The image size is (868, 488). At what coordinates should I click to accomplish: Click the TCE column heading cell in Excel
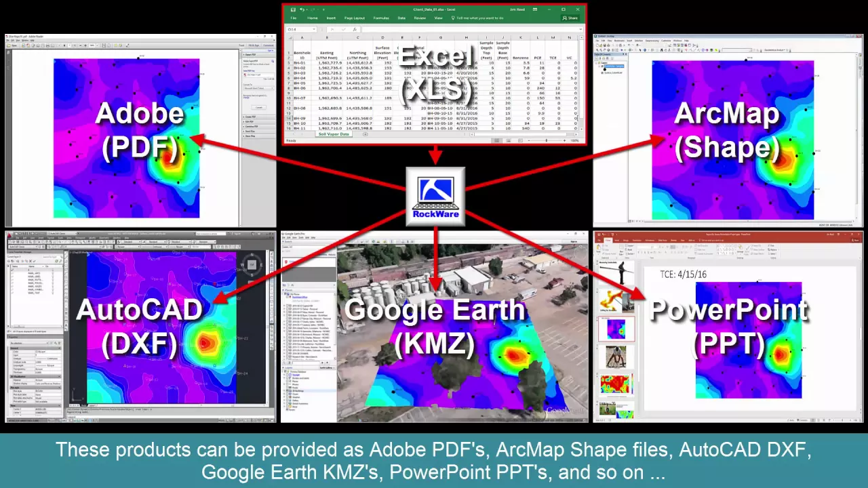coord(553,58)
